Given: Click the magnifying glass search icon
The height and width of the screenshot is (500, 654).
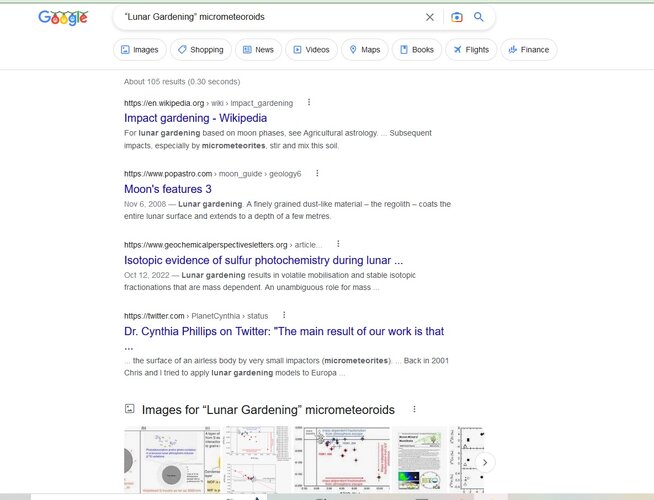Looking at the screenshot, I should tap(479, 17).
